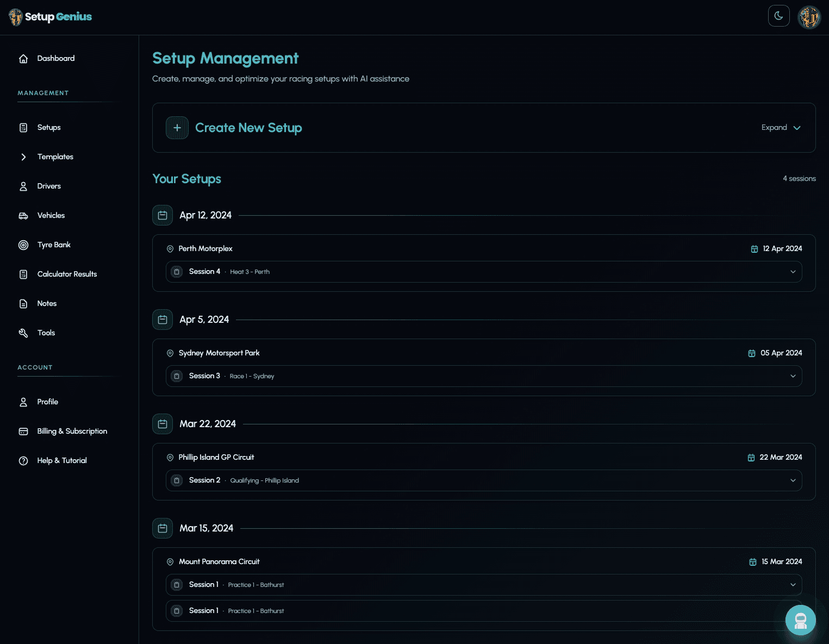Click the location pin next to Sydney Motorsport Park
Viewport: 829px width, 644px height.
pyautogui.click(x=170, y=353)
